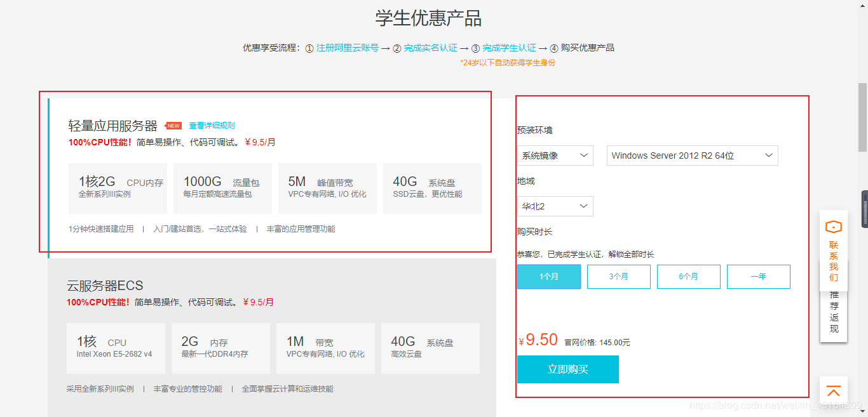Click the back-to-top arrow icon
This screenshot has width=868, height=417.
click(833, 390)
